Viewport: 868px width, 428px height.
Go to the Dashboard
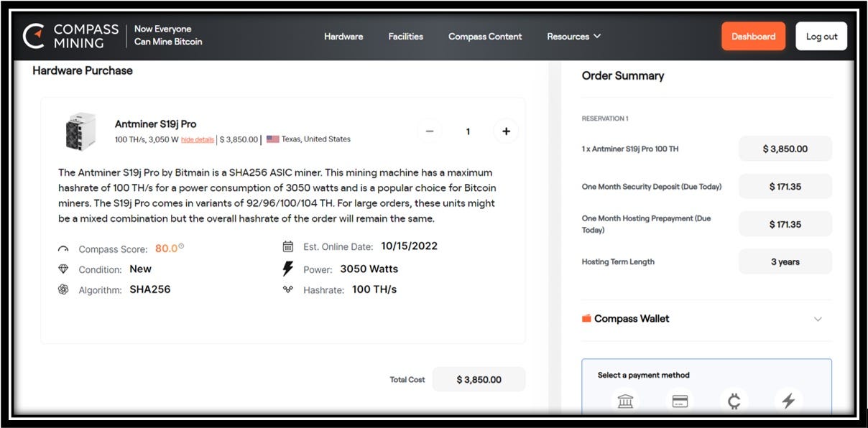(x=753, y=37)
